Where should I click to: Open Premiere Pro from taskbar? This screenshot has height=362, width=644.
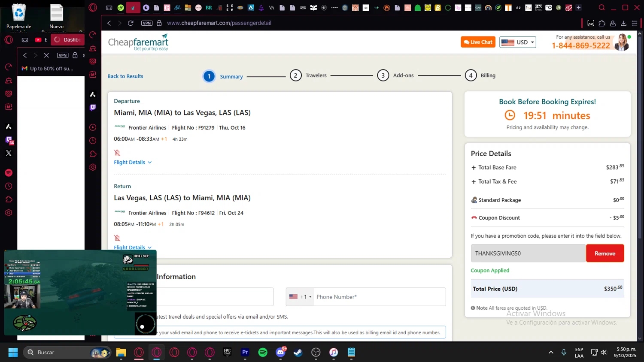point(245,353)
